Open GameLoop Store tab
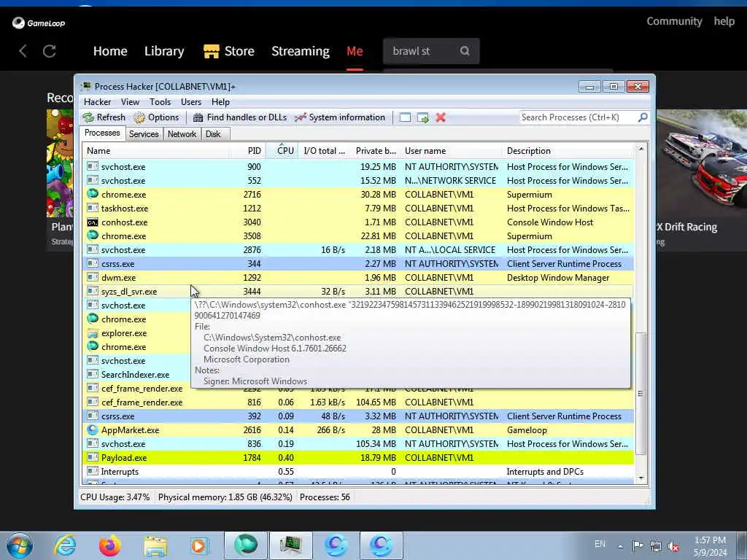The height and width of the screenshot is (560, 747). (229, 51)
